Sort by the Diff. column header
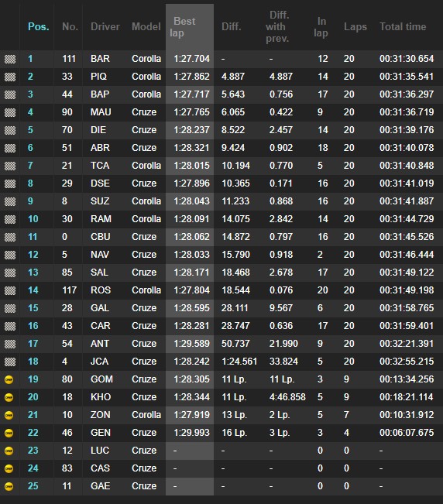 pyautogui.click(x=232, y=26)
